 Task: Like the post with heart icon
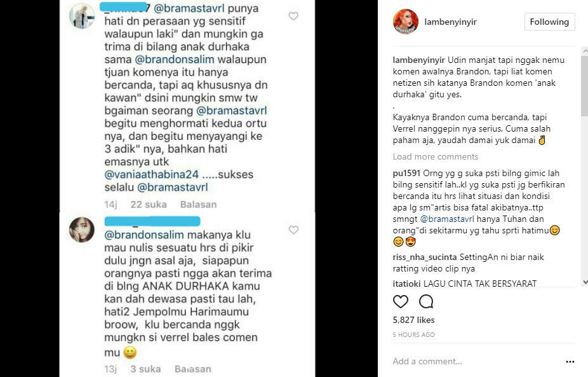coord(400,301)
